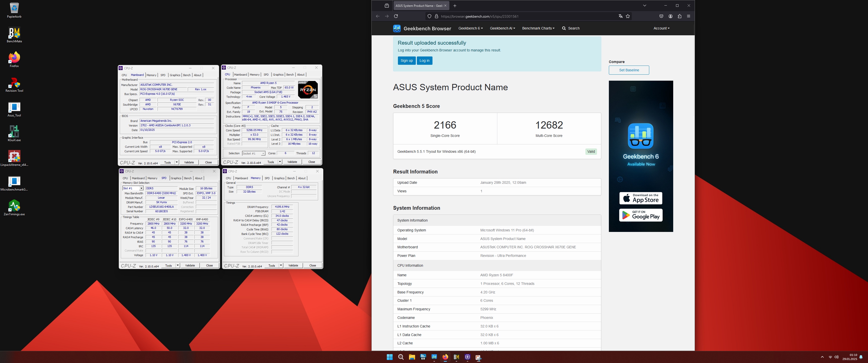Open Graphics tab in CPU-Z processor window

coord(278,75)
